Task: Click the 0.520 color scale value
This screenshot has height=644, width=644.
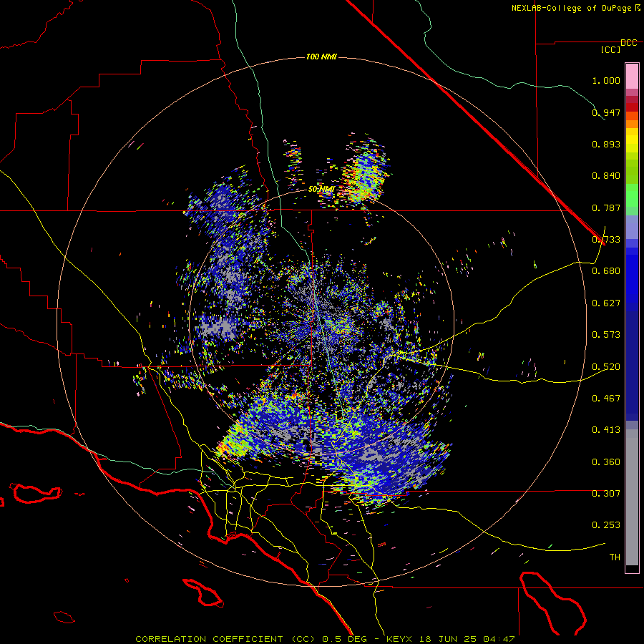Action: [x=606, y=367]
